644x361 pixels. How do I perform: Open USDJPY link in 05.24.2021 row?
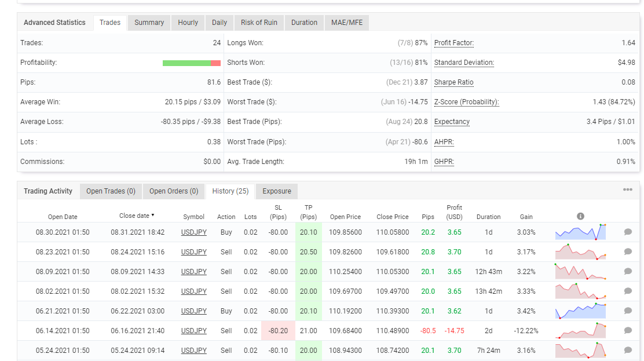(194, 351)
